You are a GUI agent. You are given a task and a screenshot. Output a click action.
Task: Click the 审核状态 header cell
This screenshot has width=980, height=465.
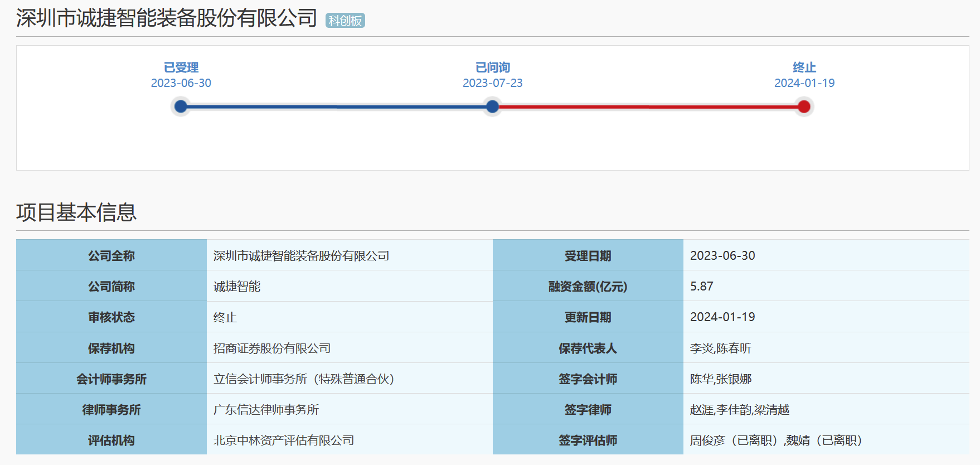click(111, 317)
